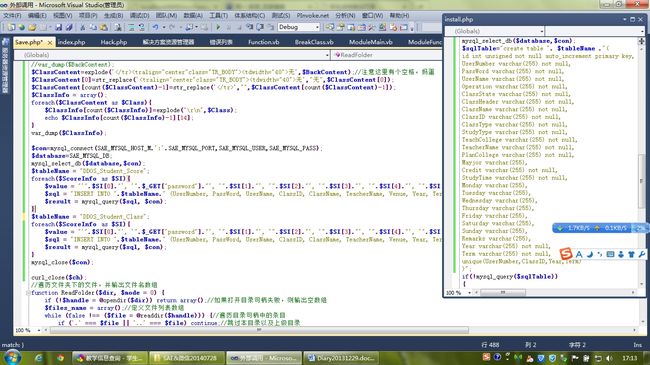Open the install.php 100% zoom dropdown
650x365 pixels.
coord(469,292)
